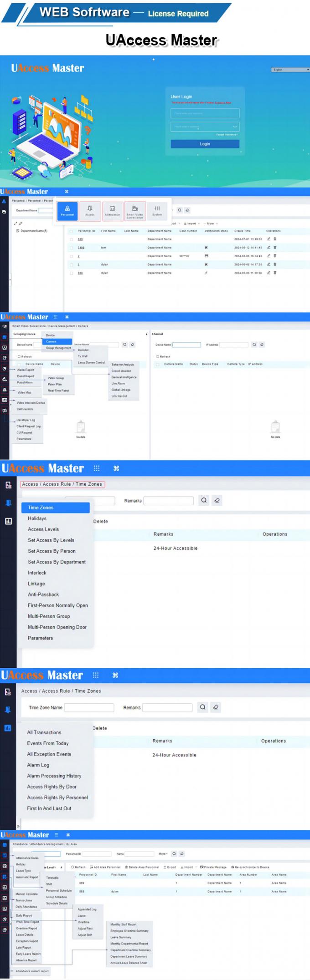
Task: Click edit pencil for personnel 7496 row
Action: [269, 248]
